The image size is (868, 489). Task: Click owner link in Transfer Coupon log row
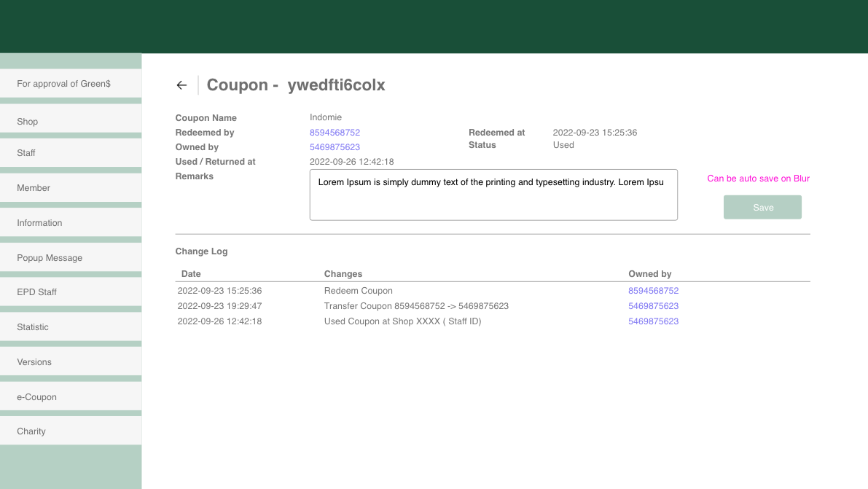pyautogui.click(x=653, y=306)
